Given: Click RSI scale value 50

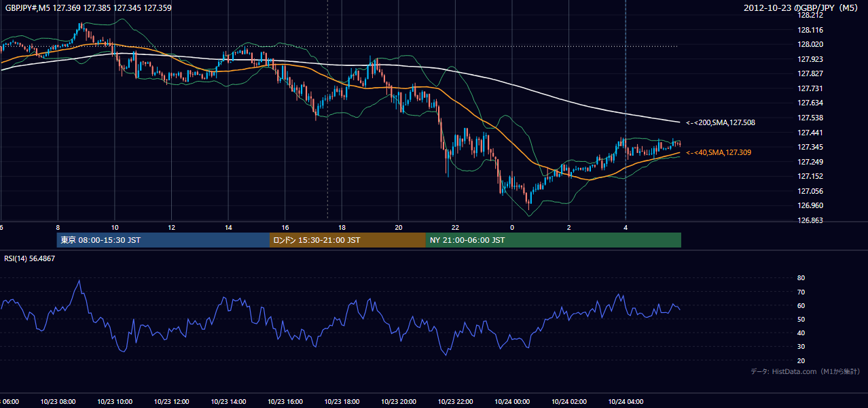Looking at the screenshot, I should 801,319.
